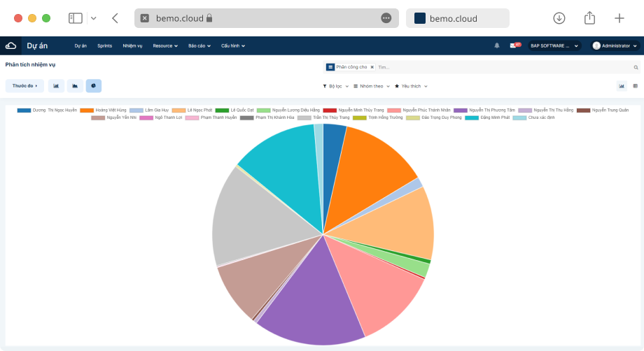Open Safari downloads icon
644x351 pixels.
pyautogui.click(x=559, y=18)
